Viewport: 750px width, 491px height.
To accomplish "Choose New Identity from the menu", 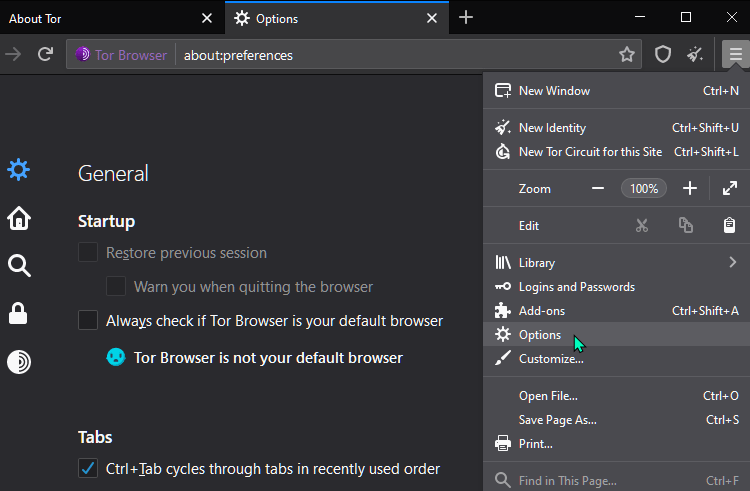I will (617, 128).
